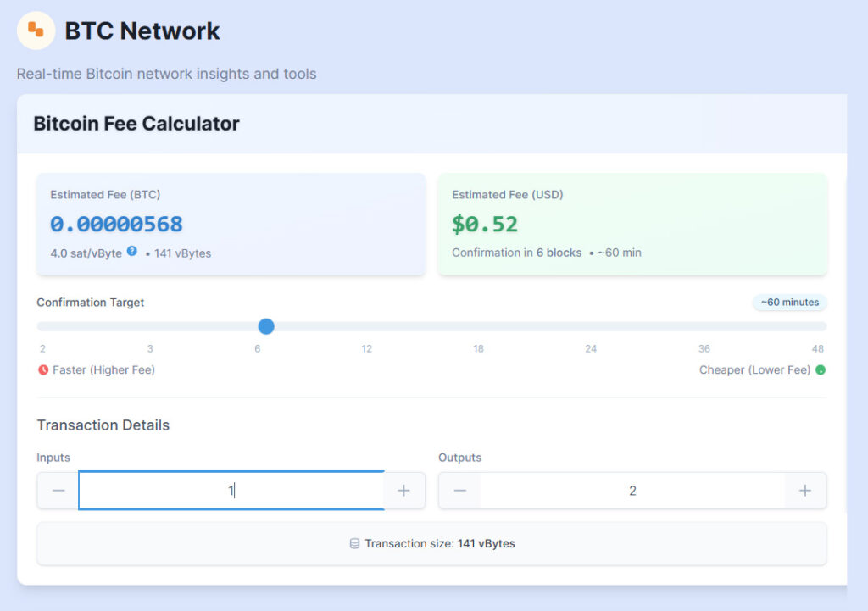Click the Estimated Fee BTC value 0.00000568
This screenshot has height=611, width=868.
tap(116, 225)
